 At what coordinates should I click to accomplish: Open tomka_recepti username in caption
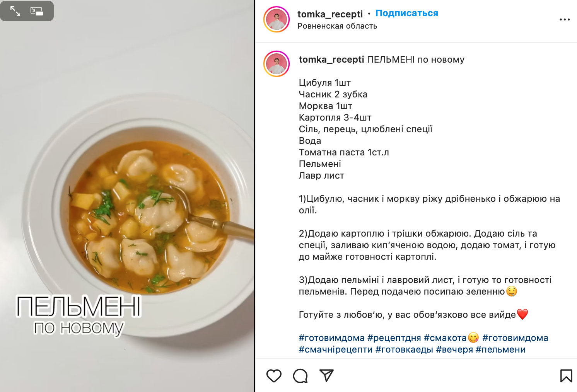pos(331,60)
